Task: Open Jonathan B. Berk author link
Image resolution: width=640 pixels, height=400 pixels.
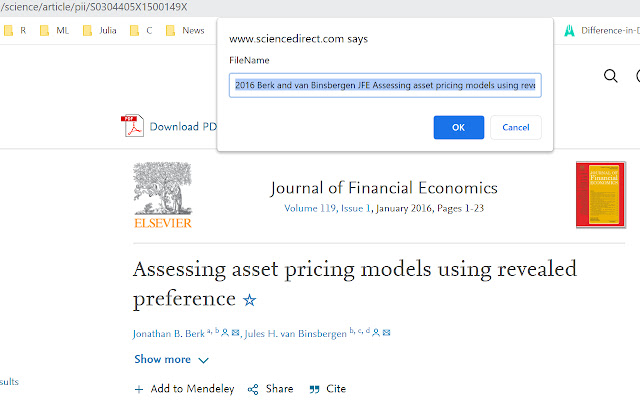Action: pos(169,334)
